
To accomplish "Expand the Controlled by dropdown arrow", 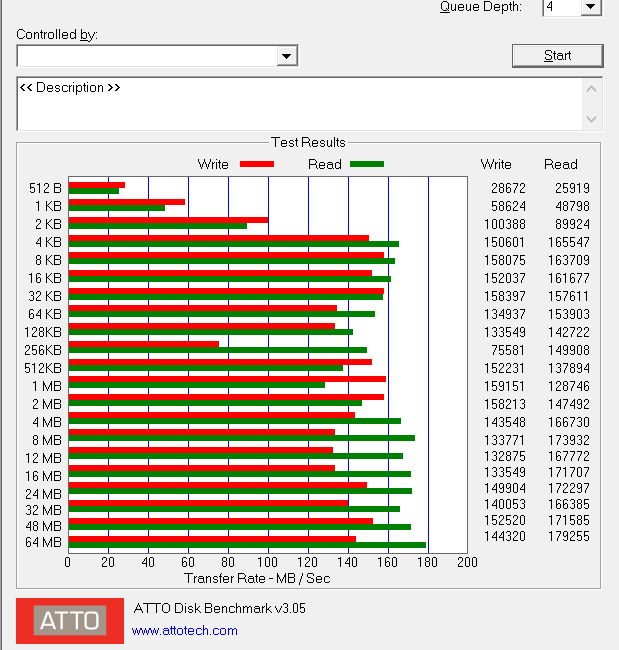I will (287, 56).
